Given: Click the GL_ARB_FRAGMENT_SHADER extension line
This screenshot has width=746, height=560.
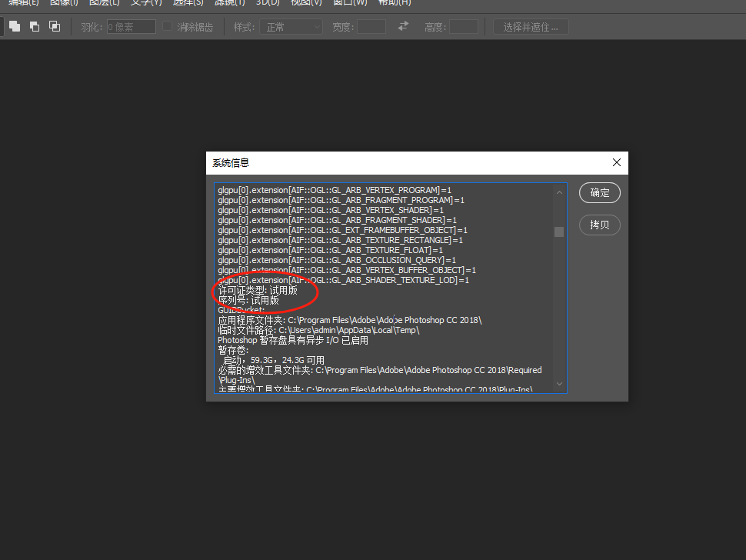Looking at the screenshot, I should tap(338, 220).
